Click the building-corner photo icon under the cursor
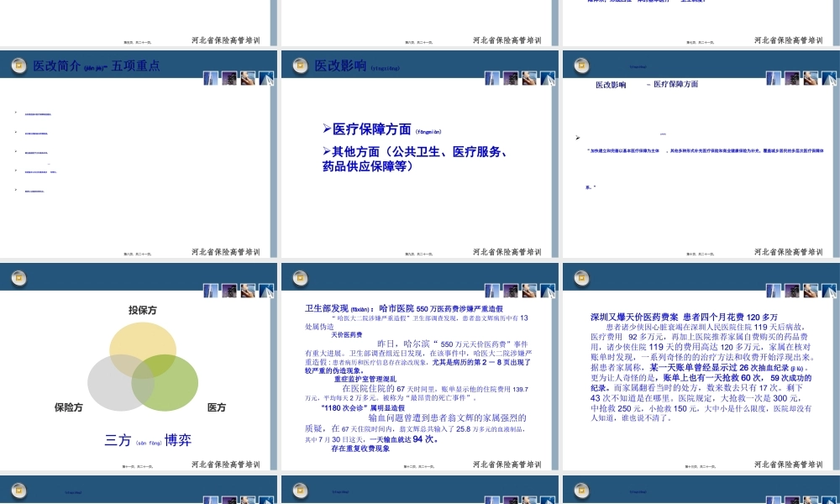This screenshot has height=504, width=840. pyautogui.click(x=267, y=80)
